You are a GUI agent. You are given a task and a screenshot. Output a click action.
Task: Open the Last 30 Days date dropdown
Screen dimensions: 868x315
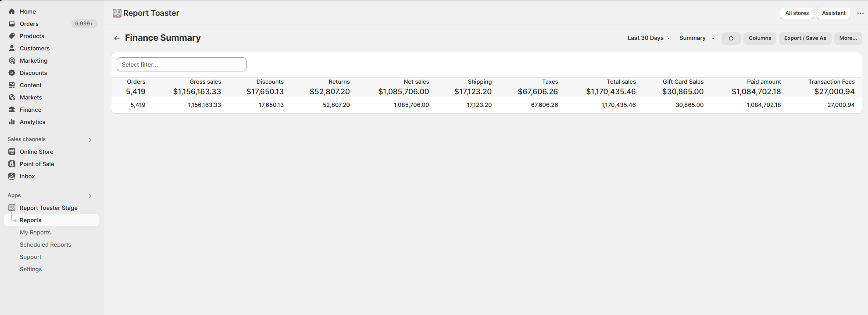[x=648, y=38]
